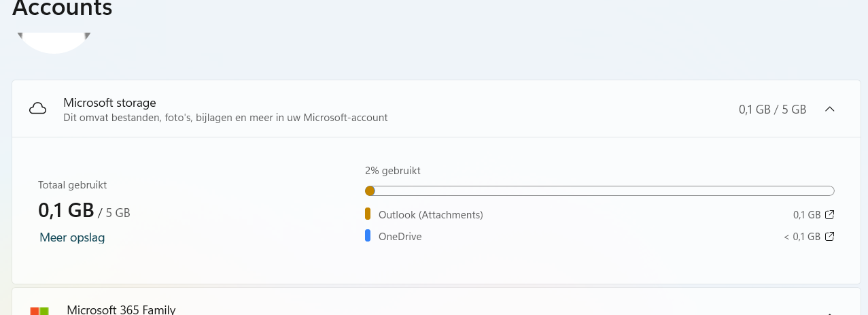Click the Accounts page title
Image resolution: width=868 pixels, height=315 pixels.
pyautogui.click(x=63, y=9)
